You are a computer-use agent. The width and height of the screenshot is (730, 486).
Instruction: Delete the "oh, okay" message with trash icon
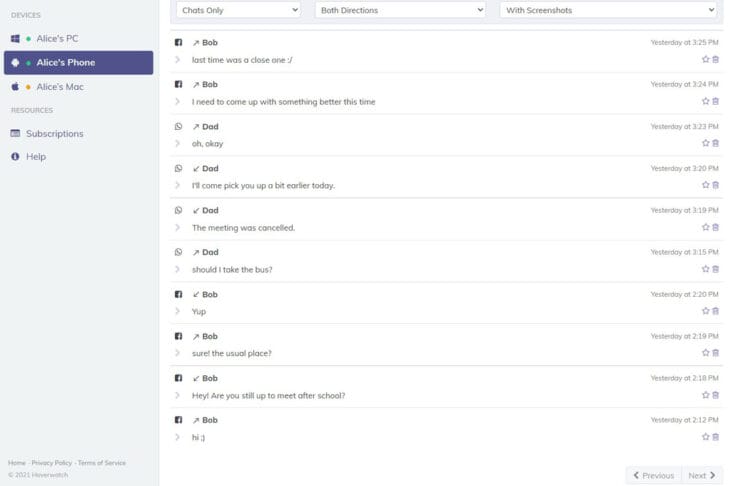click(715, 143)
